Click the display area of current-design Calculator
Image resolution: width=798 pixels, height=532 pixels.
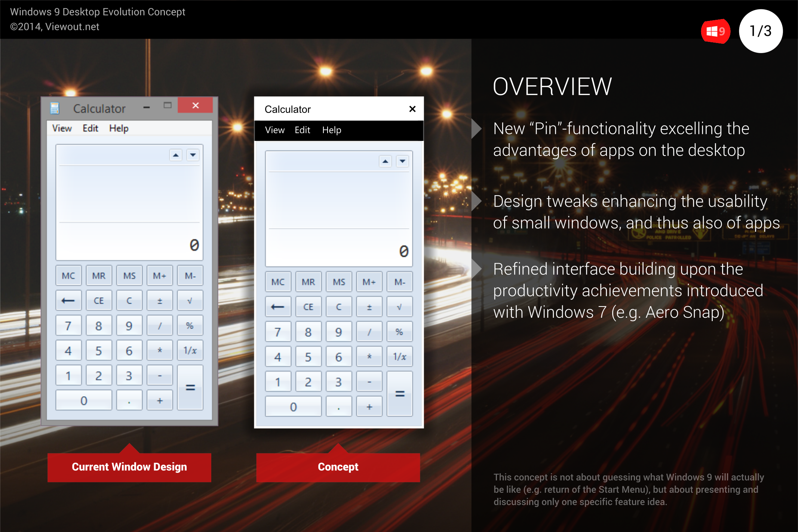coord(129,202)
